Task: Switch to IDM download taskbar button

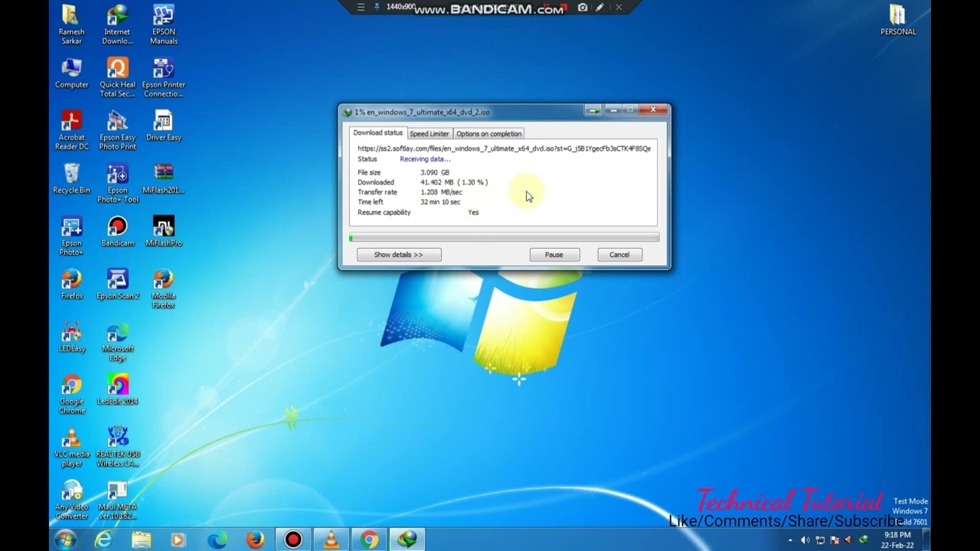Action: 407,540
